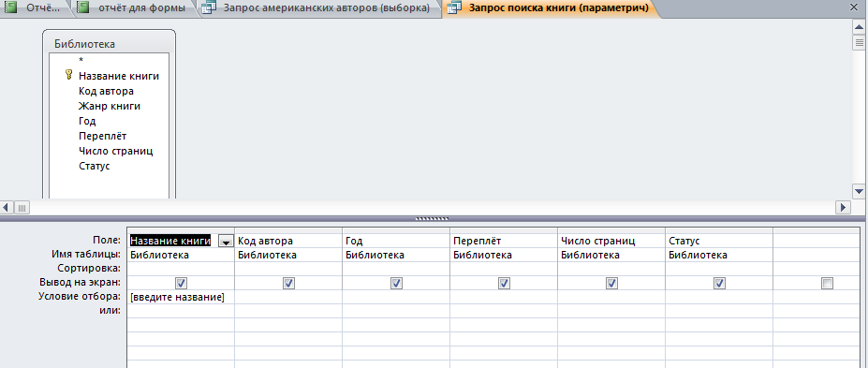Uncheck 'Вывод на экран' for Переплёт column
Screen dimensions: 868x368
504,284
